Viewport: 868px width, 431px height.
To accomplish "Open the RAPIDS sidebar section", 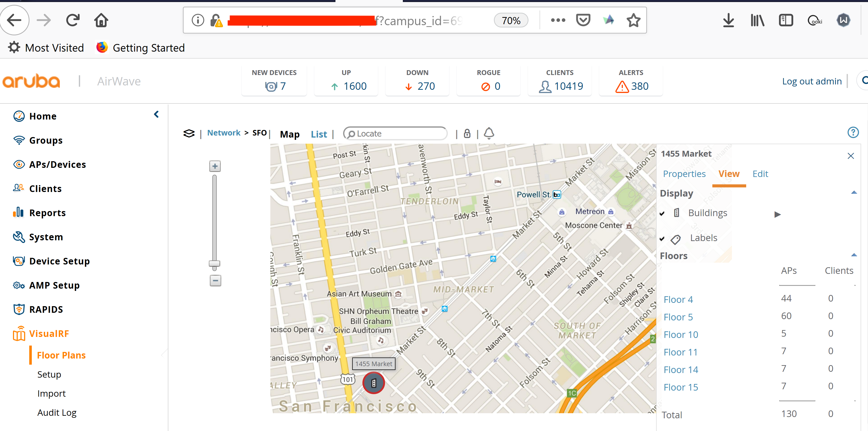I will [46, 309].
